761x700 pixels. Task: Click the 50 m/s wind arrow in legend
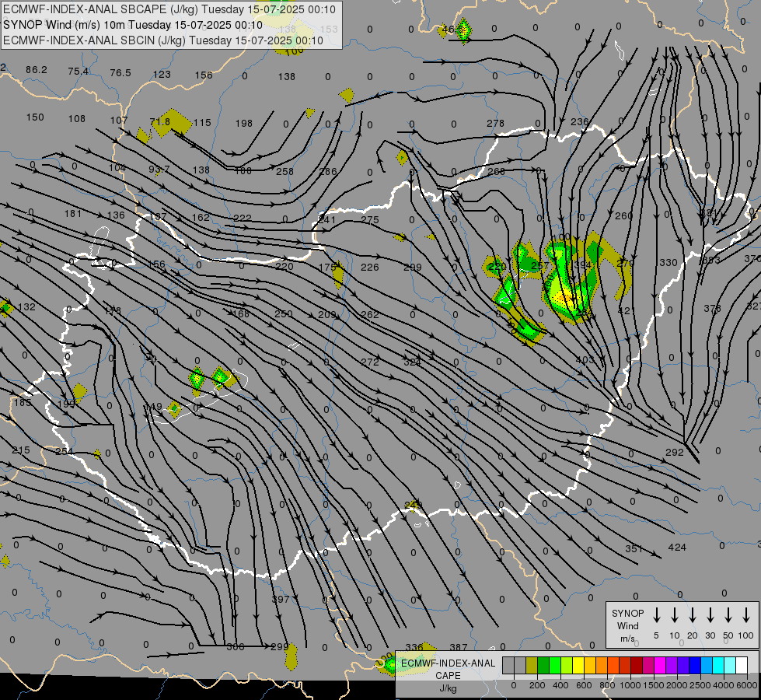[728, 615]
